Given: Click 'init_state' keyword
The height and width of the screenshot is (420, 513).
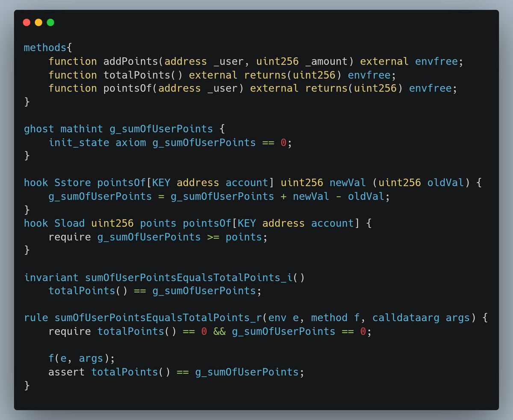Looking at the screenshot, I should [x=79, y=142].
